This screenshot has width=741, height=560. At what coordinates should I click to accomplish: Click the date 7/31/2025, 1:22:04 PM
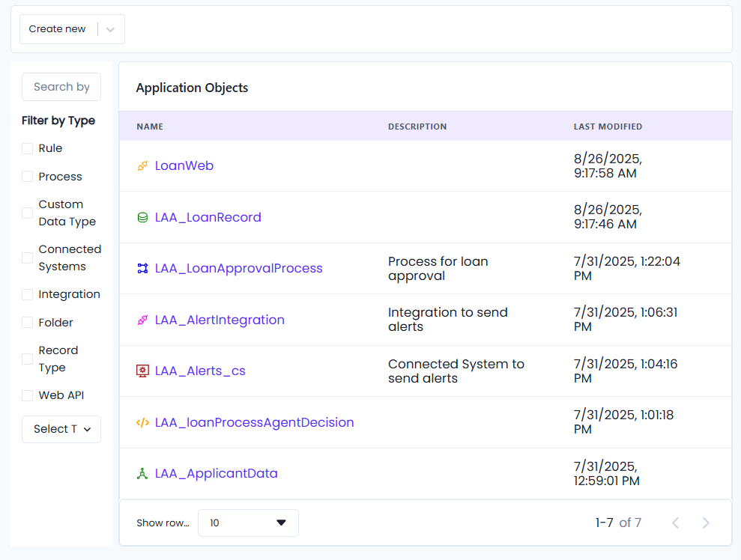[626, 268]
